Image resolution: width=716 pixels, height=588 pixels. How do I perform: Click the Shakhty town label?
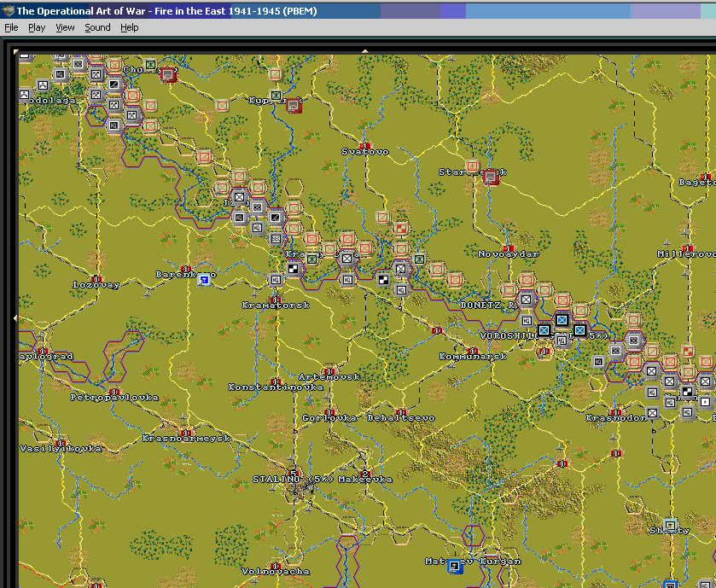point(670,531)
